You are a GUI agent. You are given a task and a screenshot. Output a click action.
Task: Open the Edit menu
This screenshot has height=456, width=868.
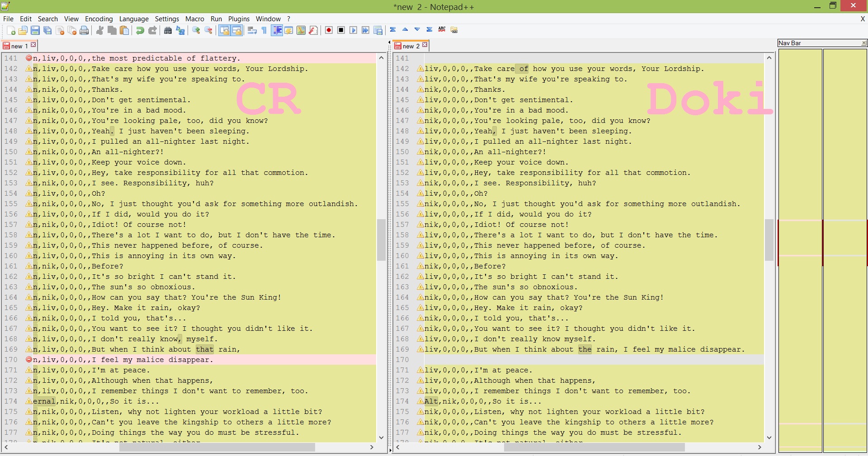(26, 19)
